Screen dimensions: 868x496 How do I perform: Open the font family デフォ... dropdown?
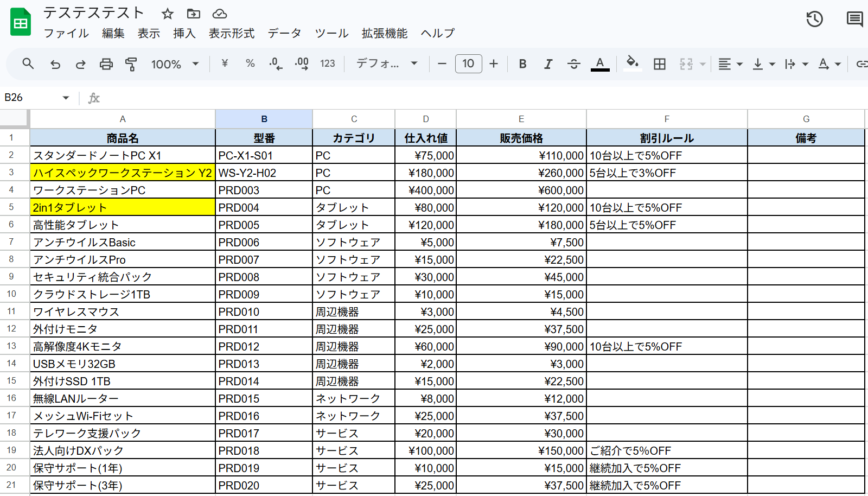point(387,63)
